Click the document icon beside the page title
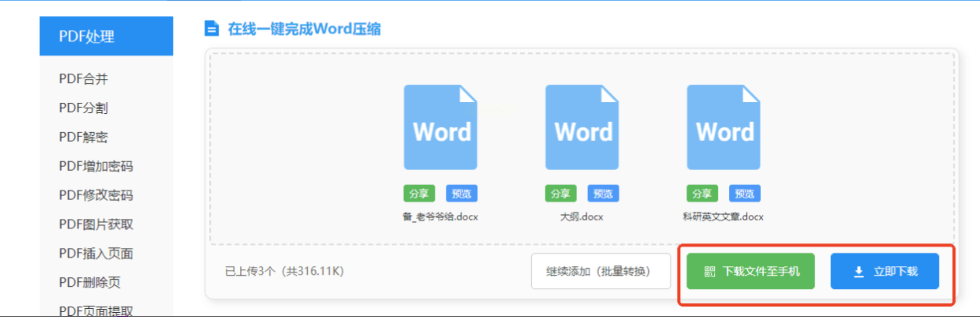980x317 pixels. coord(212,28)
